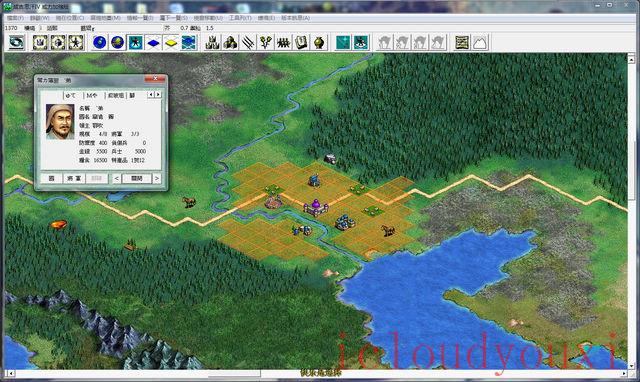The image size is (640, 382).
Task: Click the blue grid map toolbar icon
Action: pos(189,42)
